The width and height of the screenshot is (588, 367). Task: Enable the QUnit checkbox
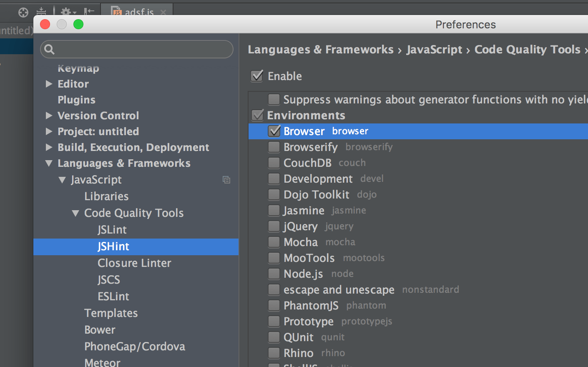coord(274,337)
